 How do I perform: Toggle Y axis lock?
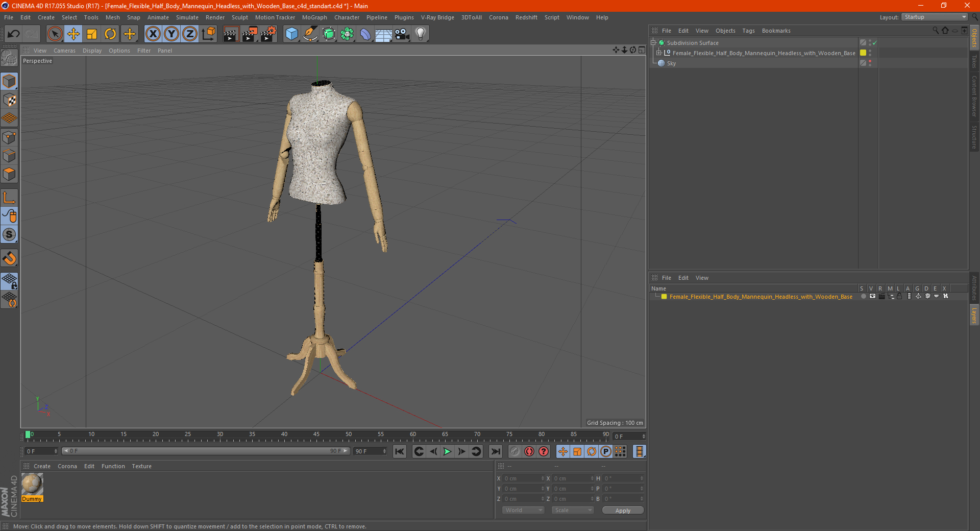click(171, 34)
